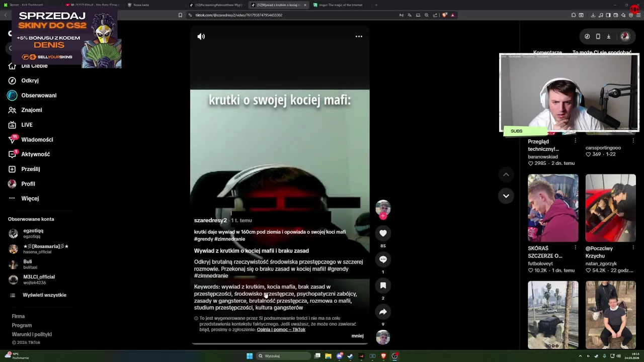Open the weather widget on taskbar
The height and width of the screenshot is (362, 644).
pos(18,356)
